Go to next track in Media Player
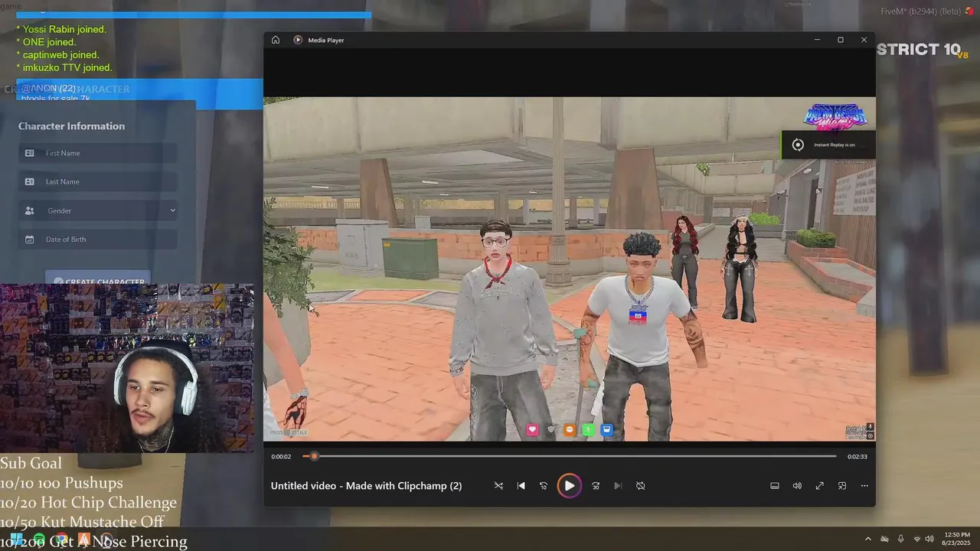The width and height of the screenshot is (980, 551). pyautogui.click(x=618, y=486)
